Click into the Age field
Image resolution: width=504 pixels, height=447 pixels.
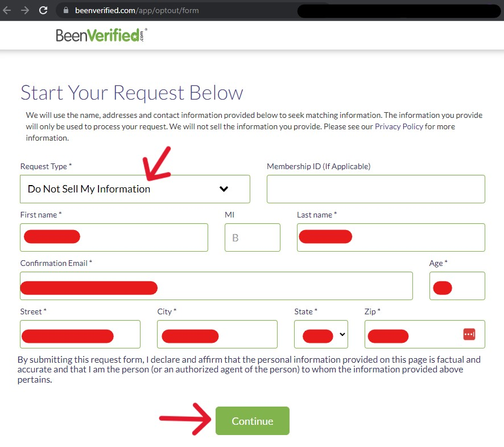457,286
